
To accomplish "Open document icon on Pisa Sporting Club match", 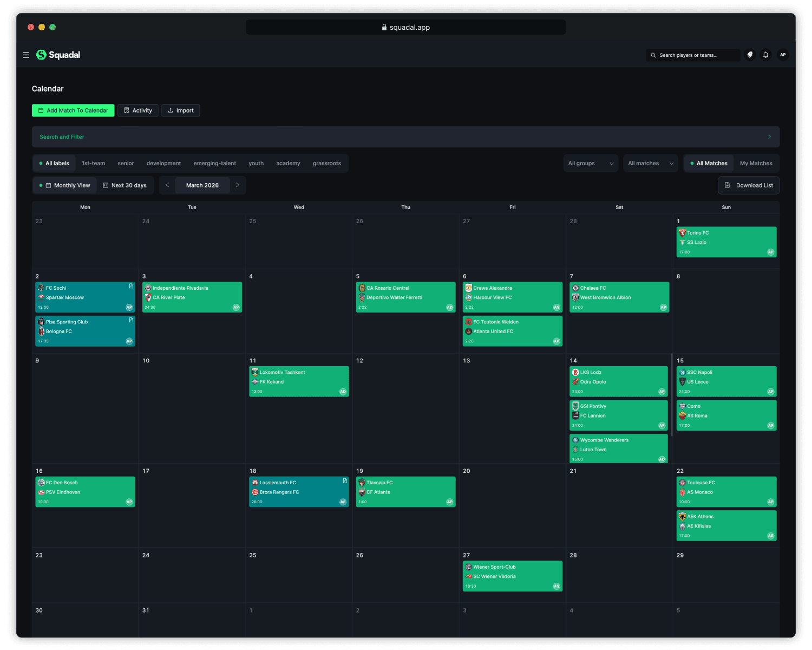I will [x=131, y=320].
